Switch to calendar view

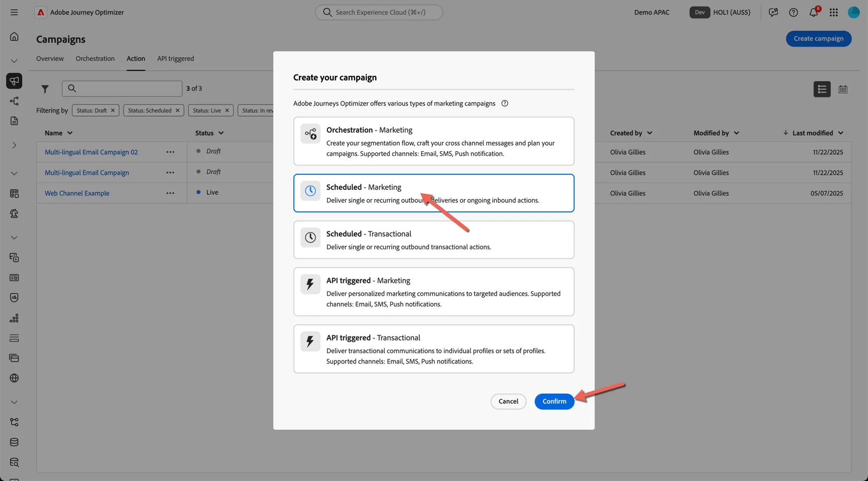pyautogui.click(x=843, y=89)
